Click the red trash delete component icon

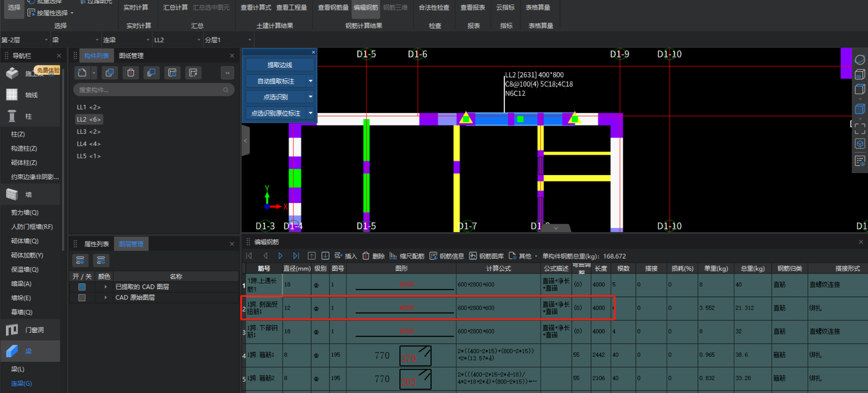(x=131, y=73)
